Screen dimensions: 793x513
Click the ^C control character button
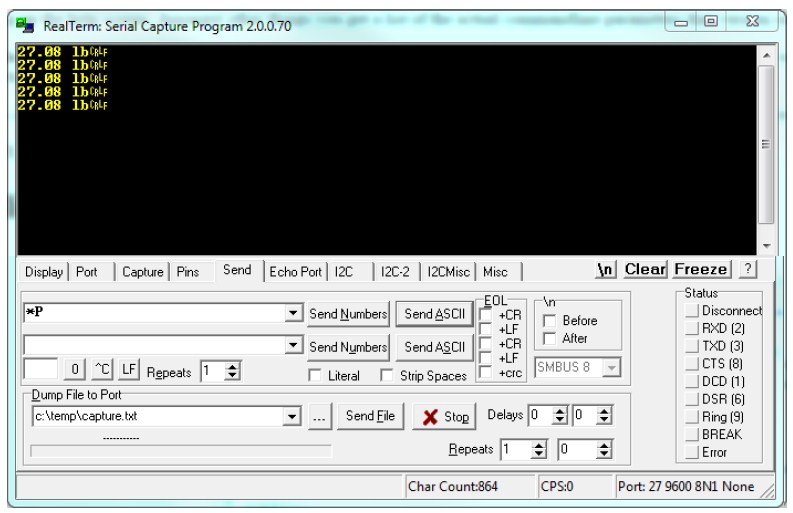tap(102, 369)
